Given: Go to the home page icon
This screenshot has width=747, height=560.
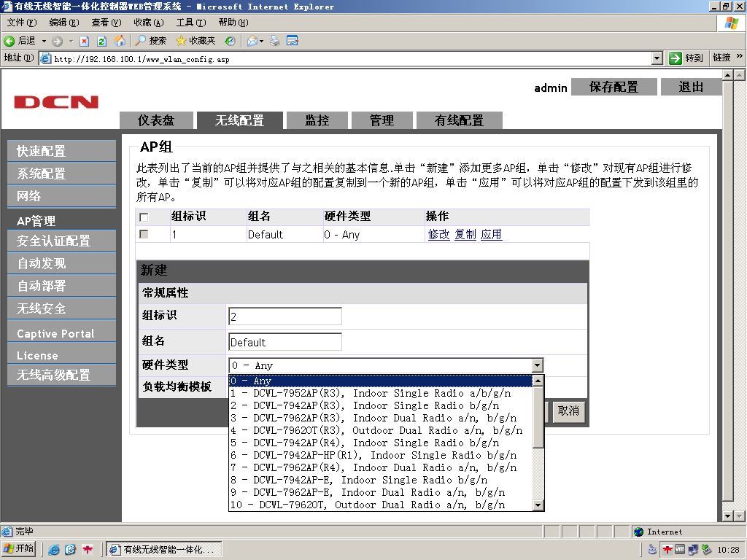Looking at the screenshot, I should [120, 41].
